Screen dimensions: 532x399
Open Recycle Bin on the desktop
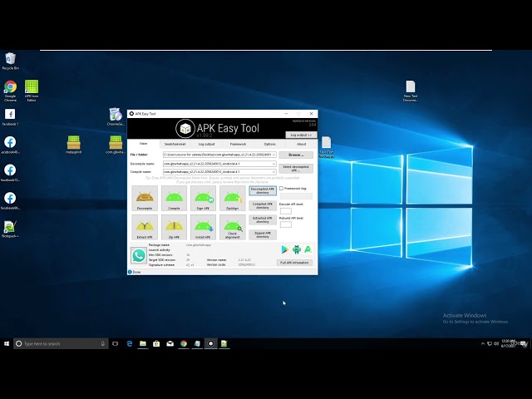(x=10, y=61)
